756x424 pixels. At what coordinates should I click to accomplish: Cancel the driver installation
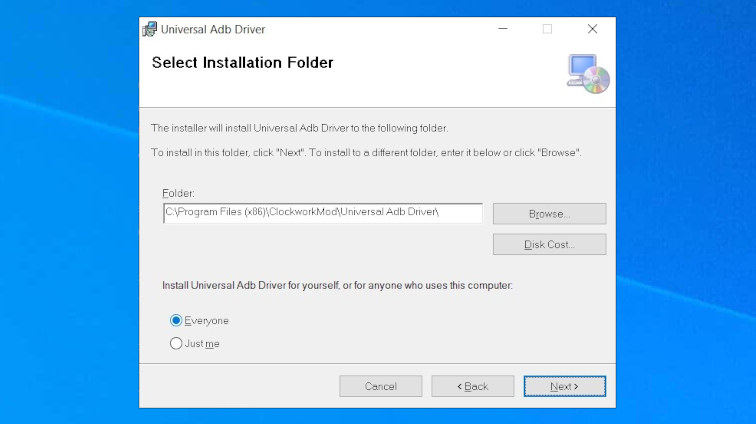click(x=380, y=386)
